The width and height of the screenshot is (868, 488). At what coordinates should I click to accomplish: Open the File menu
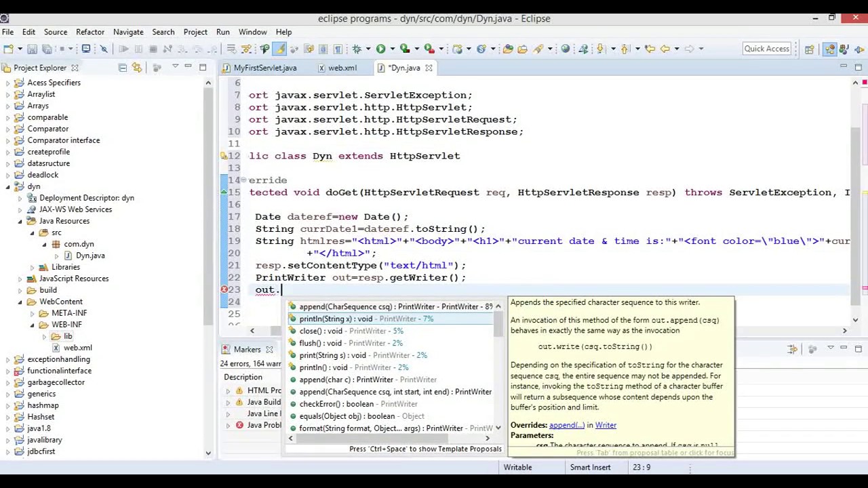pyautogui.click(x=7, y=32)
